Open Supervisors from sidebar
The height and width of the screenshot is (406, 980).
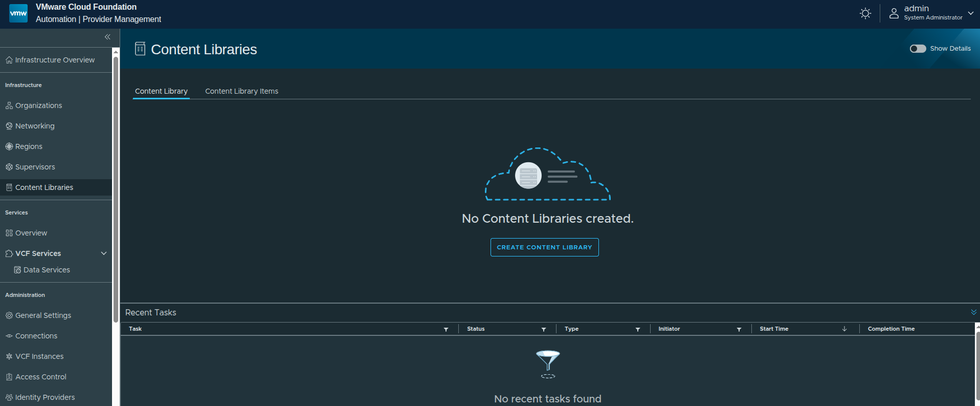click(x=35, y=167)
